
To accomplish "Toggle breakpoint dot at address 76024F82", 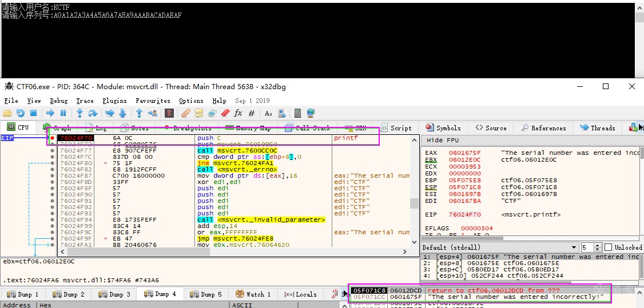I will pyautogui.click(x=52, y=169).
